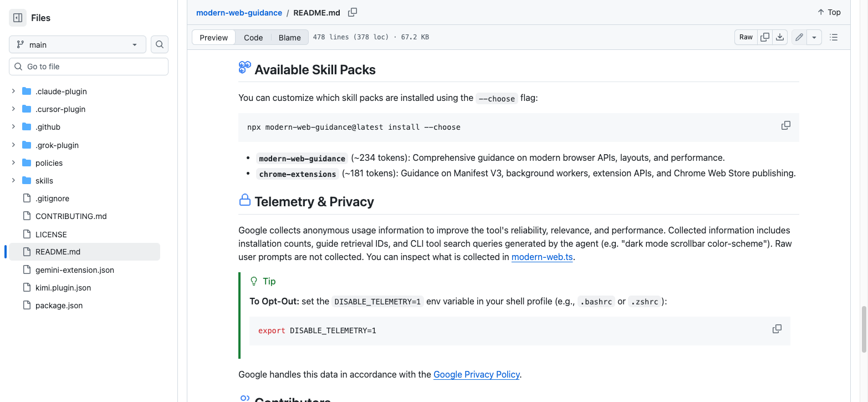The height and width of the screenshot is (402, 868).
Task: Open the main branch selector dropdown
Action: click(x=78, y=44)
